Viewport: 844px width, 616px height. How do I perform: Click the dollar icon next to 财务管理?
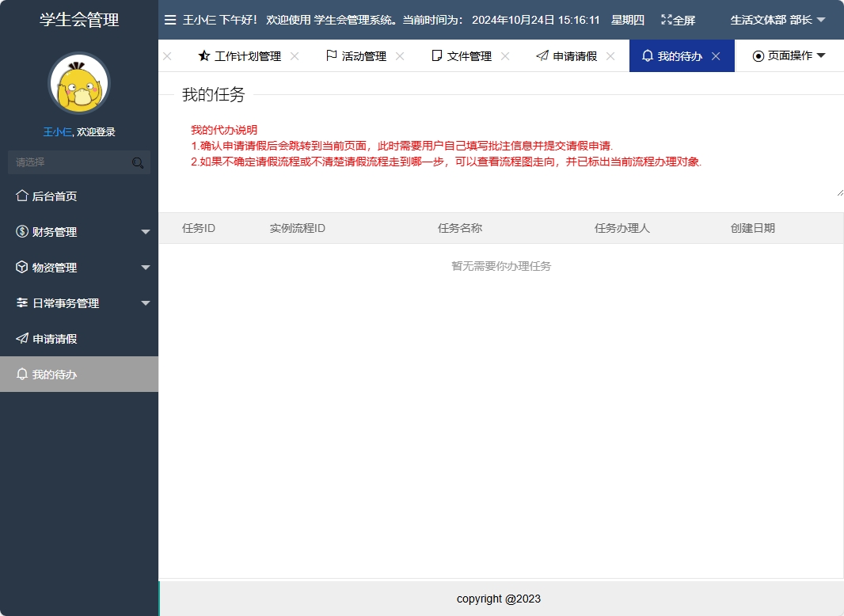[21, 231]
